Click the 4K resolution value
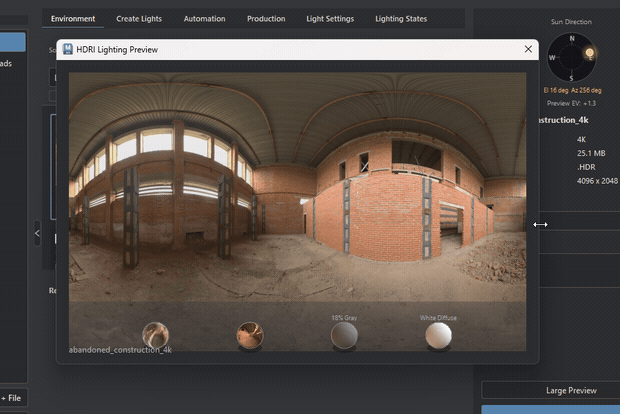The height and width of the screenshot is (414, 620). (x=581, y=139)
